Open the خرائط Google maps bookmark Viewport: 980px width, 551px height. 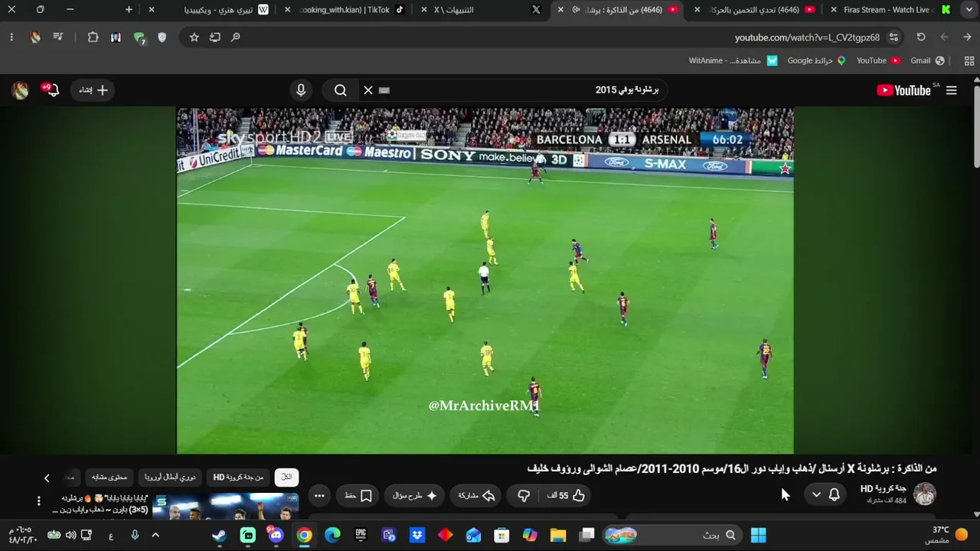click(816, 60)
